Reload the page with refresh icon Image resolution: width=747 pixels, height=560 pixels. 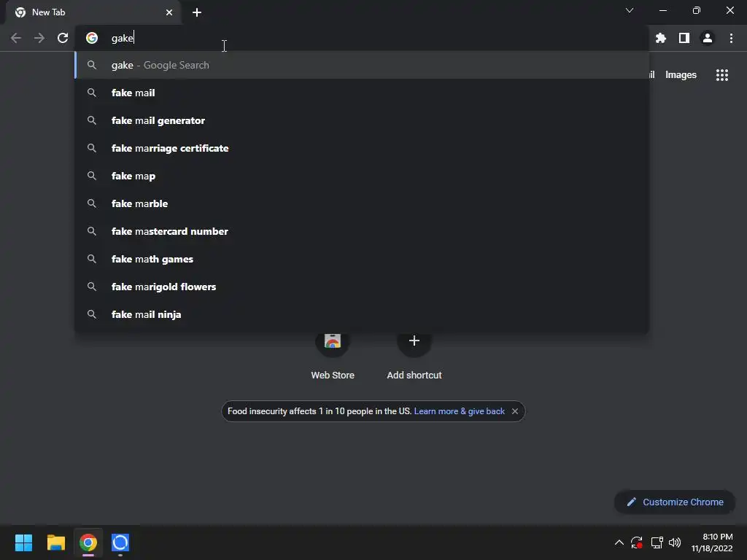pos(63,38)
